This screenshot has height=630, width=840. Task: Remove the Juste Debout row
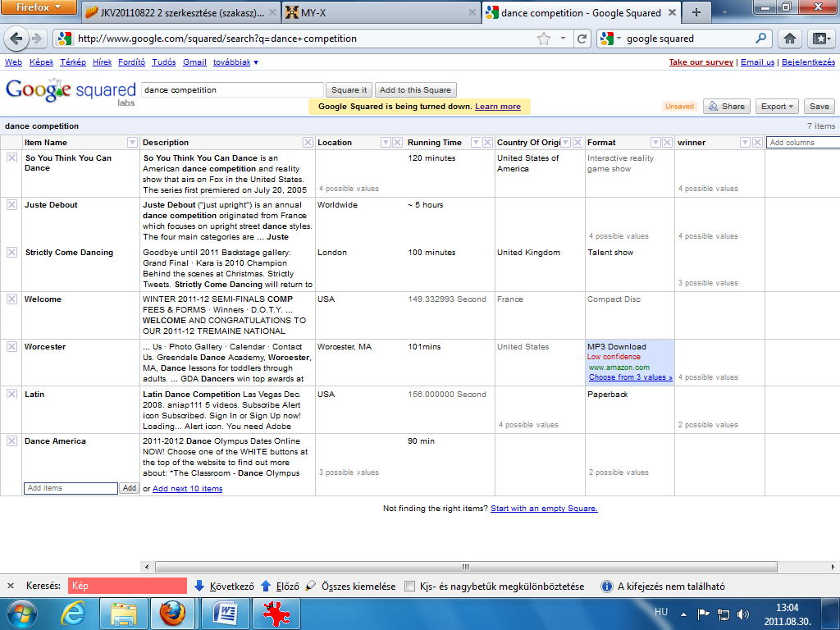pos(11,204)
